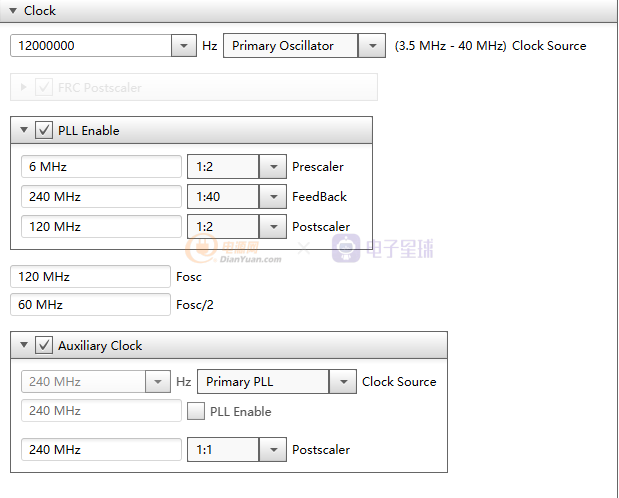Enable the auxiliary PLL Enable checkbox
The image size is (619, 498).
[196, 411]
